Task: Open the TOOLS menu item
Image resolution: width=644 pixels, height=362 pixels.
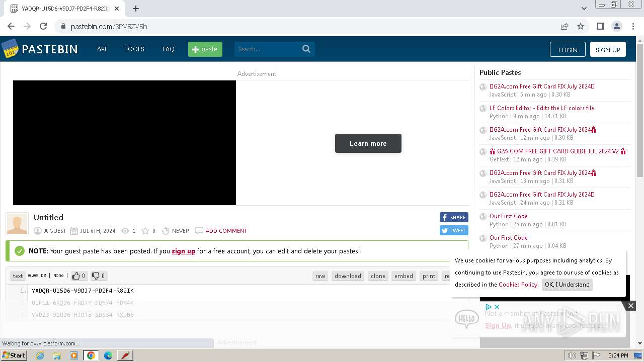Action: click(x=134, y=49)
